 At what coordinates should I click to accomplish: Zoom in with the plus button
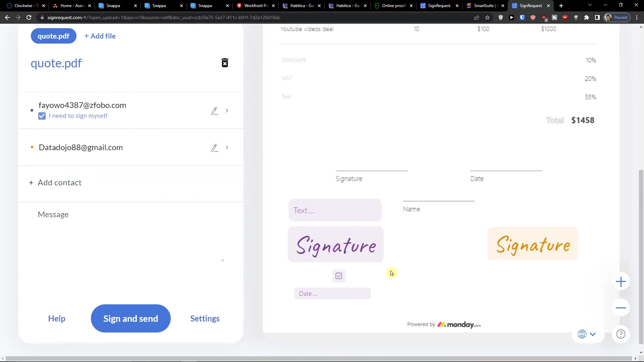[x=621, y=282]
